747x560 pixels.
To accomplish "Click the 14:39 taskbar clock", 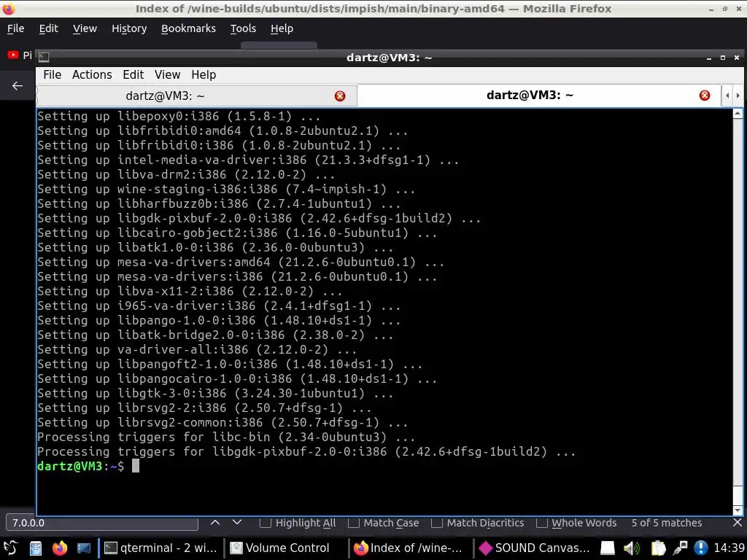I will point(729,548).
